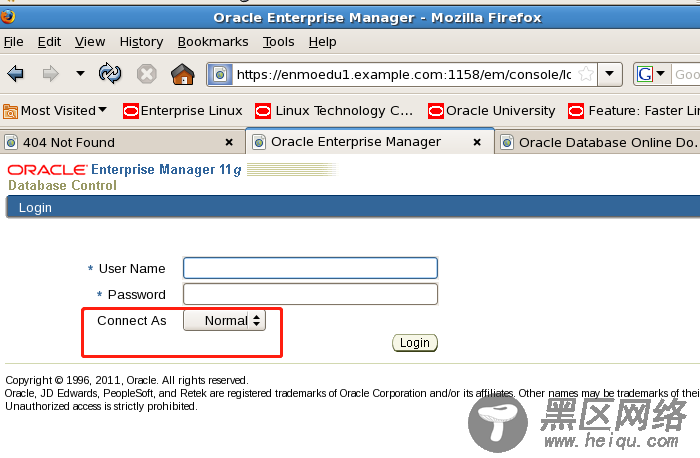Click the Password input field
This screenshot has width=700, height=458.
[310, 294]
